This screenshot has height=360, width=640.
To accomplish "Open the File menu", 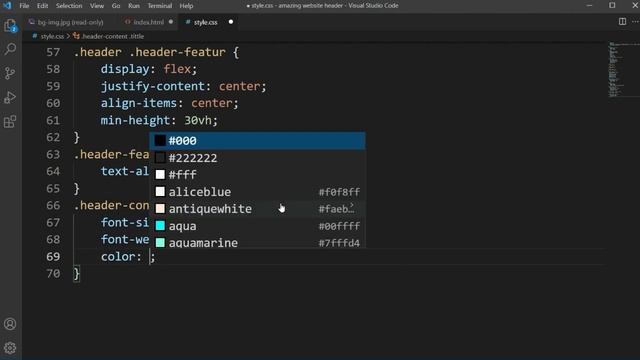I will coord(24,6).
